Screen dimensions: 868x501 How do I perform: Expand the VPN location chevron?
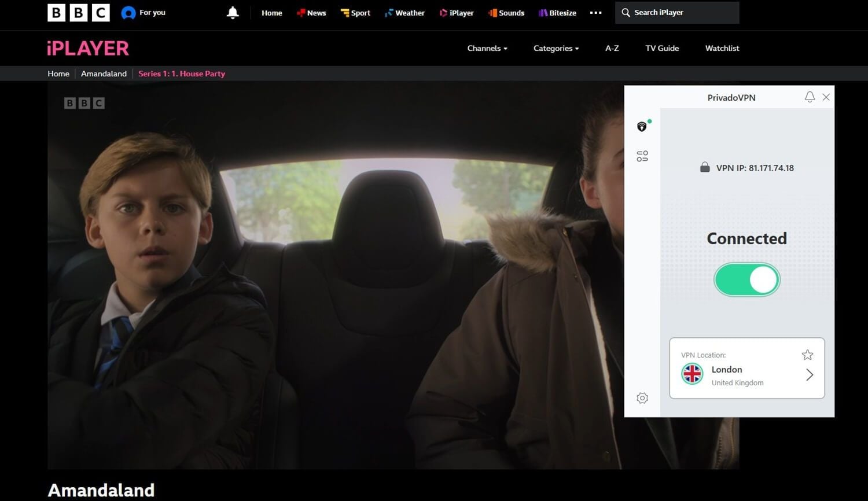810,375
